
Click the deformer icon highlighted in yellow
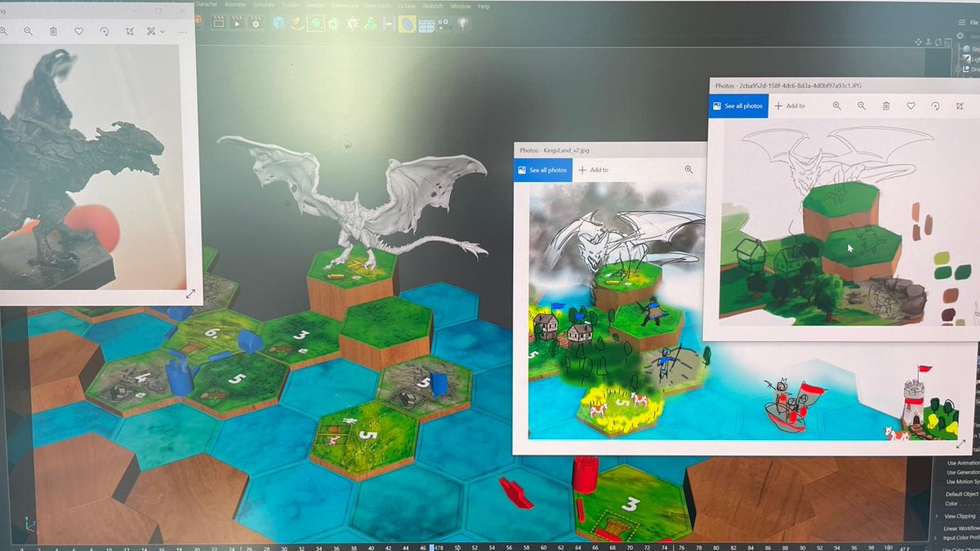pyautogui.click(x=407, y=25)
